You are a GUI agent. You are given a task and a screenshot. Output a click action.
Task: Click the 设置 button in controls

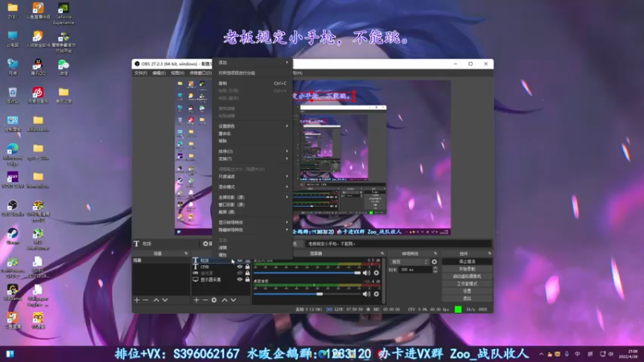coord(467,291)
